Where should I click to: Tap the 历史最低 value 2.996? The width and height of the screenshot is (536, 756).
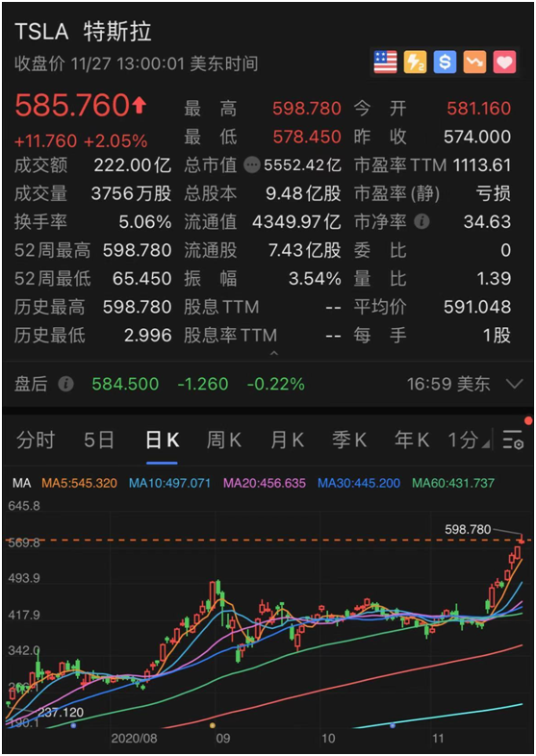point(147,335)
